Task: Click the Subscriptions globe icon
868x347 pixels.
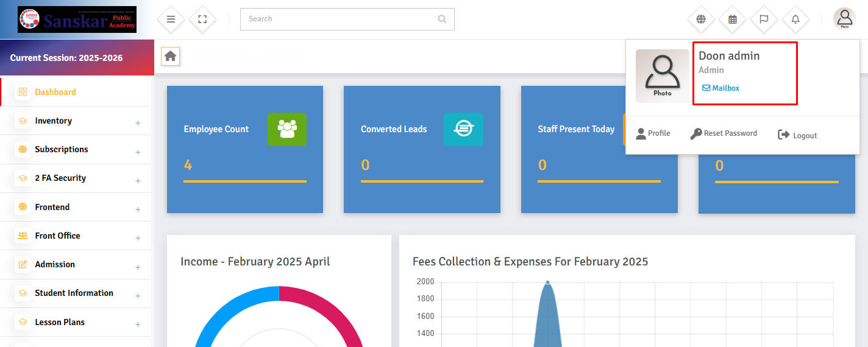Action: pos(23,149)
